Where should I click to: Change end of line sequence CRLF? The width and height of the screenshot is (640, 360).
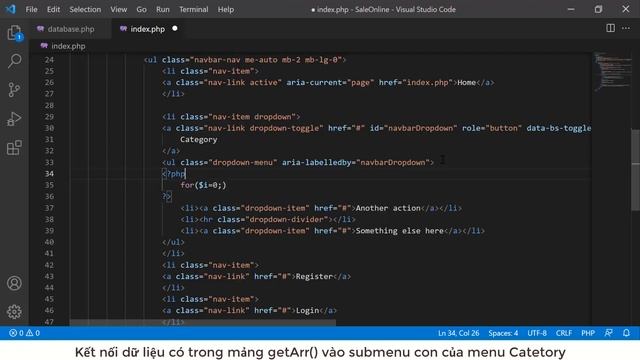coord(564,333)
